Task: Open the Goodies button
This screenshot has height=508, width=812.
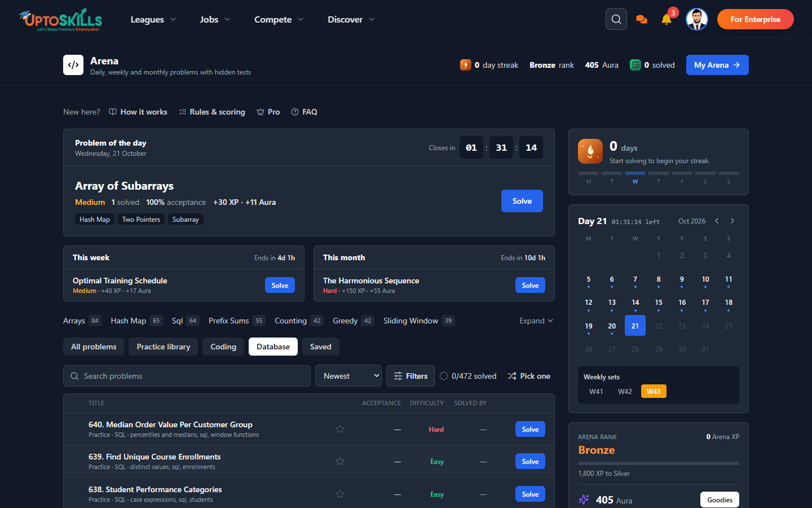Action: [720, 500]
